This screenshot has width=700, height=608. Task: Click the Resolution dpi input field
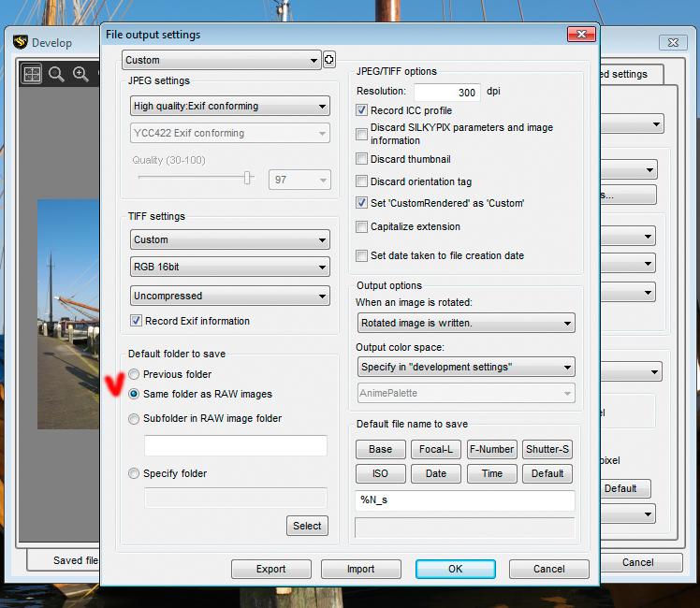pyautogui.click(x=447, y=93)
